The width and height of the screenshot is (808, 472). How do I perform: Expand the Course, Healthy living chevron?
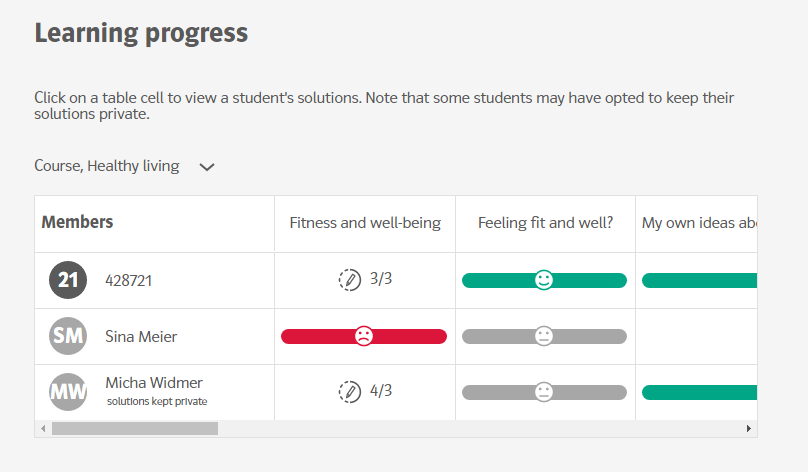(207, 167)
